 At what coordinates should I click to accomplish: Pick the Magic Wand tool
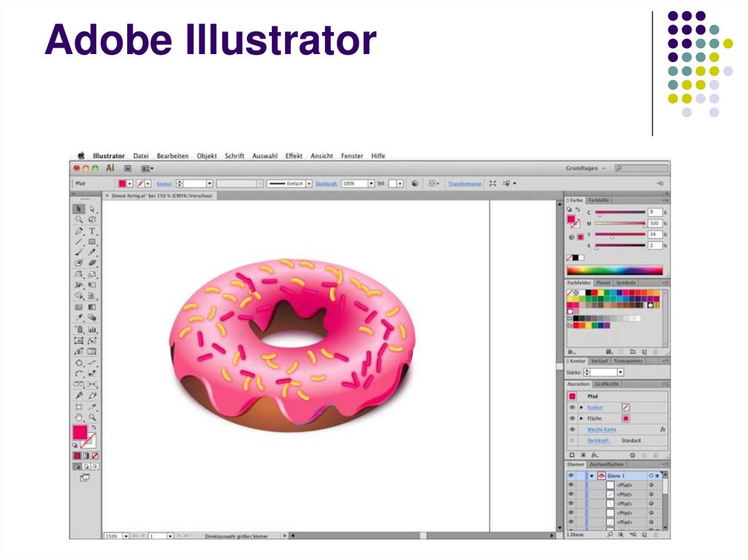(79, 220)
